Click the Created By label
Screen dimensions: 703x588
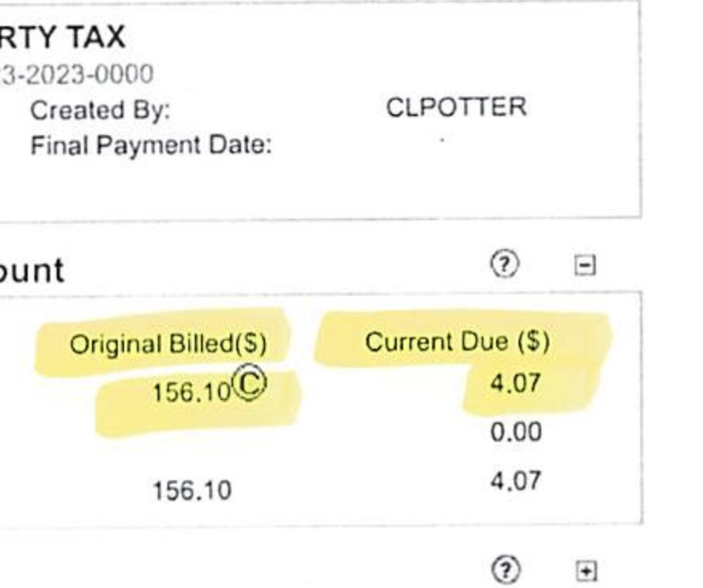pos(101,110)
